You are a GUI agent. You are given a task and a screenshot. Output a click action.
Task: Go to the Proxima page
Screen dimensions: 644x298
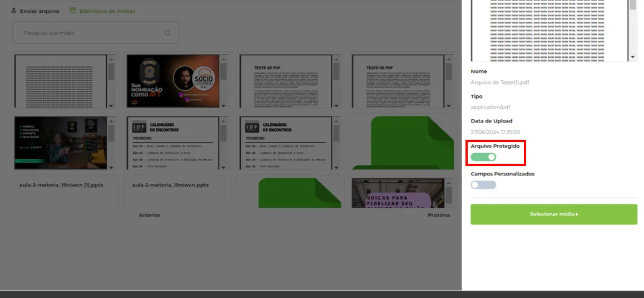439,215
